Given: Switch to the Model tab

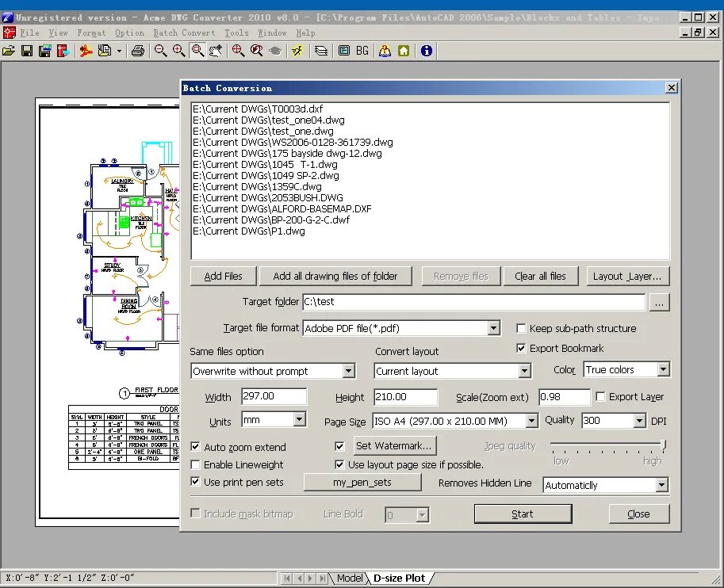Looking at the screenshot, I should coord(350,578).
